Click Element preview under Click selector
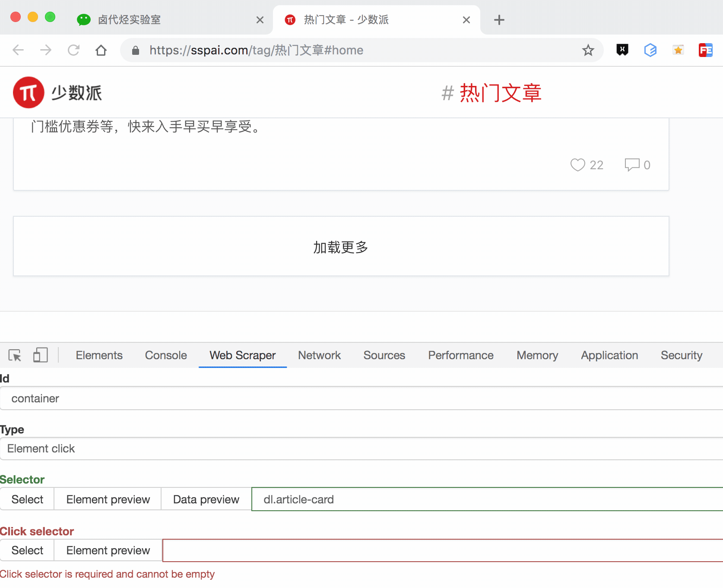 pos(108,550)
